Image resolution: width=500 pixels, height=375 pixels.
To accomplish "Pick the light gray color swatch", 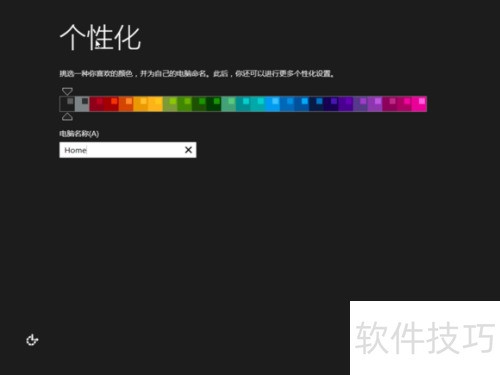I will pyautogui.click(x=82, y=104).
